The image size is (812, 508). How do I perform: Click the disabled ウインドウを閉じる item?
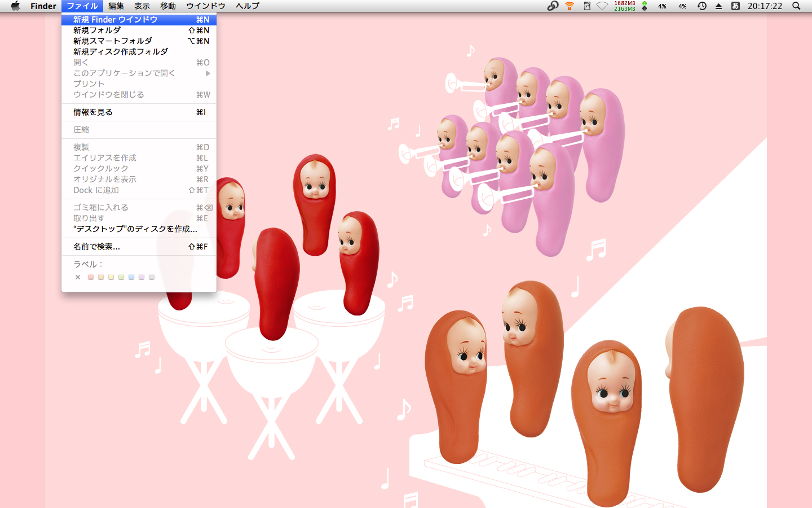139,94
